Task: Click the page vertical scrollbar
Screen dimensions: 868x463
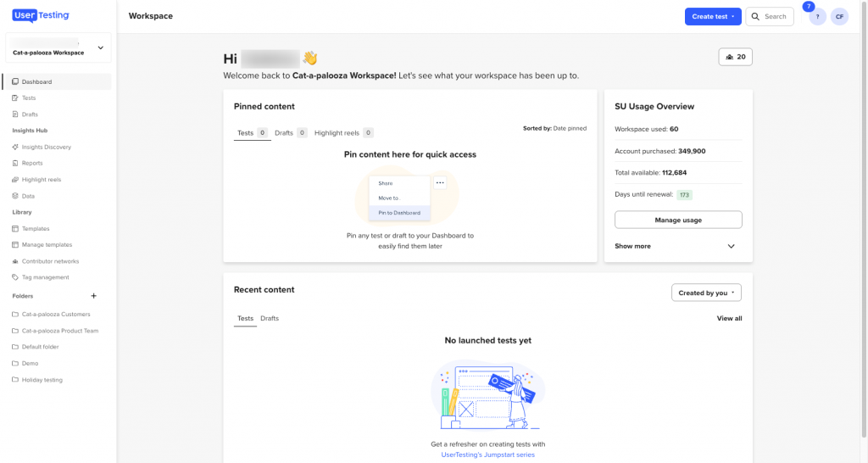Action: pyautogui.click(x=864, y=221)
